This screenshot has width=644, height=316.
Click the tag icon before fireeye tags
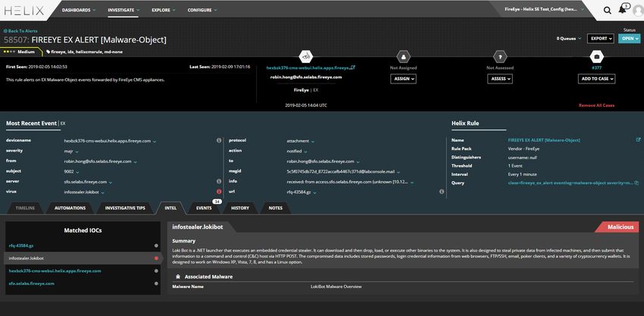(48, 52)
